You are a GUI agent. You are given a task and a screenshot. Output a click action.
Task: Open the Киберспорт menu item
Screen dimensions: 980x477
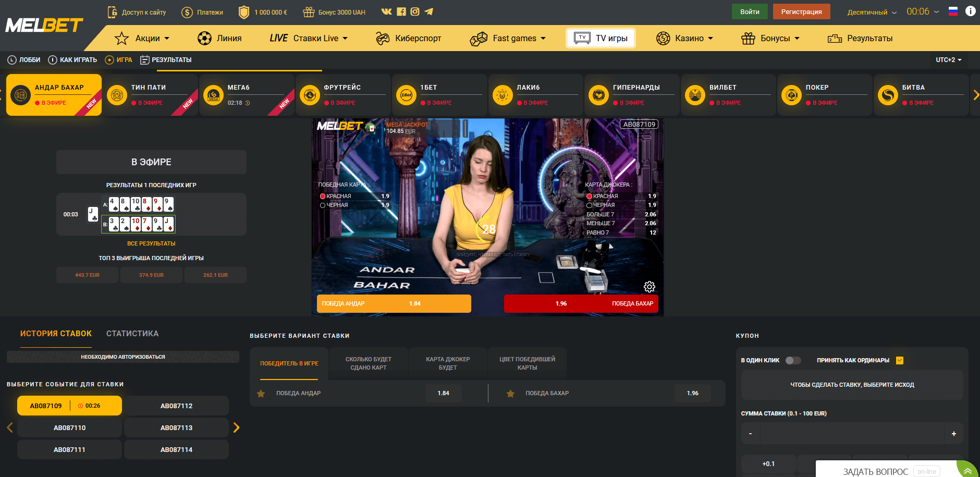[408, 38]
